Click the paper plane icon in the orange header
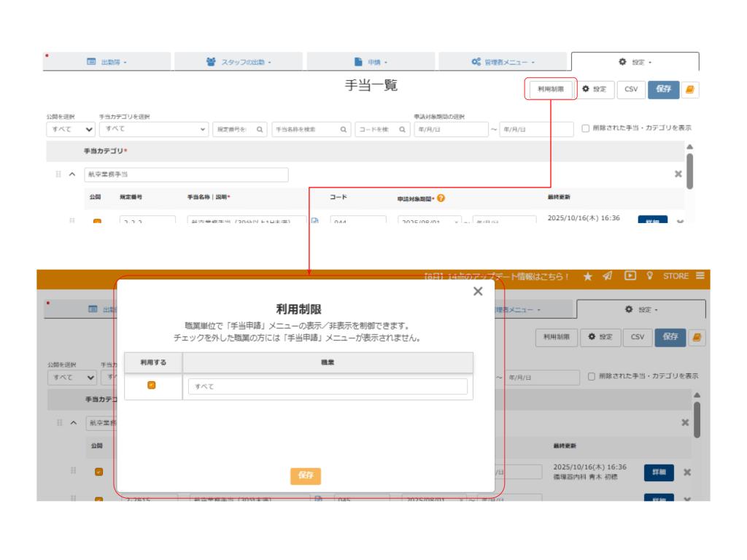This screenshot has height=560, width=747. [x=608, y=276]
